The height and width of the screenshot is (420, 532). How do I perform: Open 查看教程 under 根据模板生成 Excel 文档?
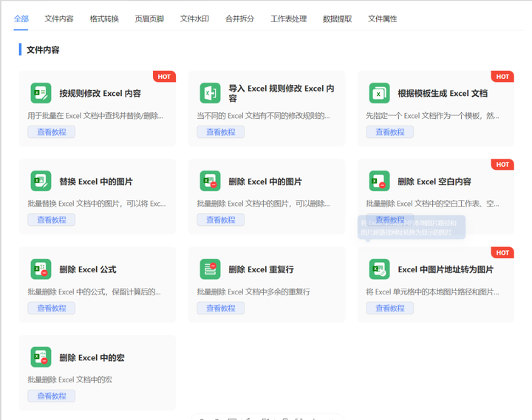pos(390,132)
